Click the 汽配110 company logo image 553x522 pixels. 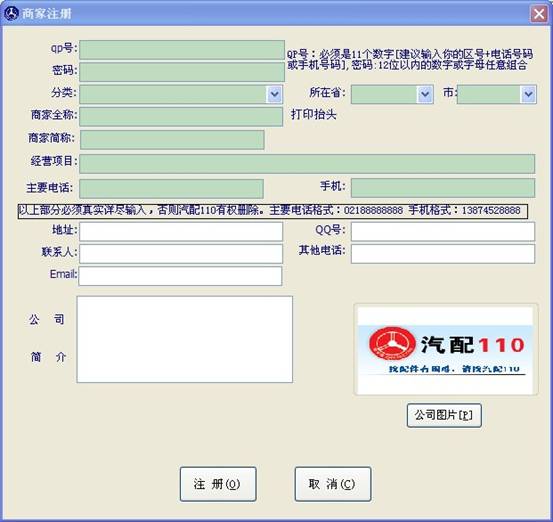click(x=445, y=350)
